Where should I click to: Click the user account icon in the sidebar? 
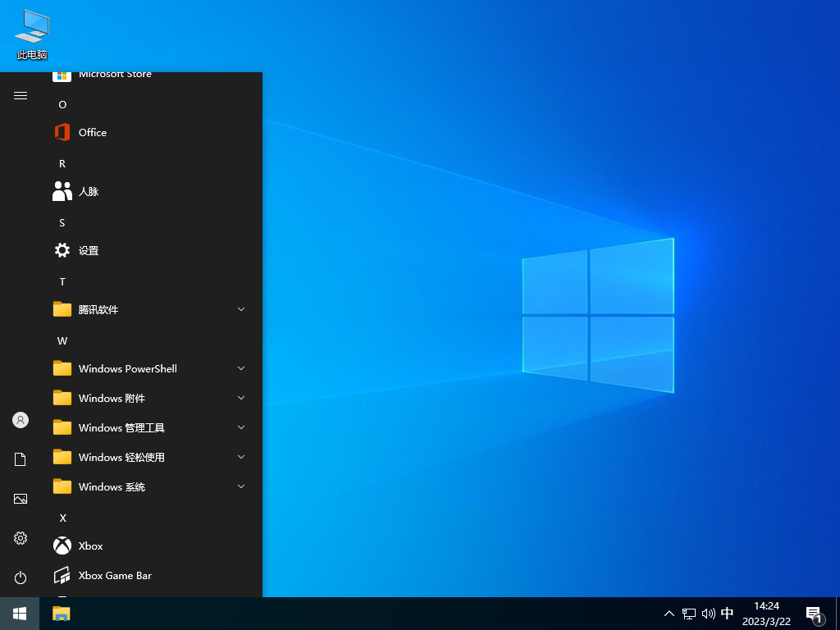[x=20, y=419]
